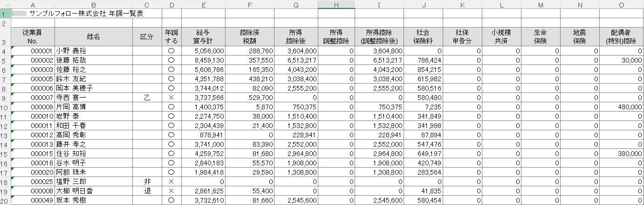Click the 社会保険料 header cell

click(423, 37)
